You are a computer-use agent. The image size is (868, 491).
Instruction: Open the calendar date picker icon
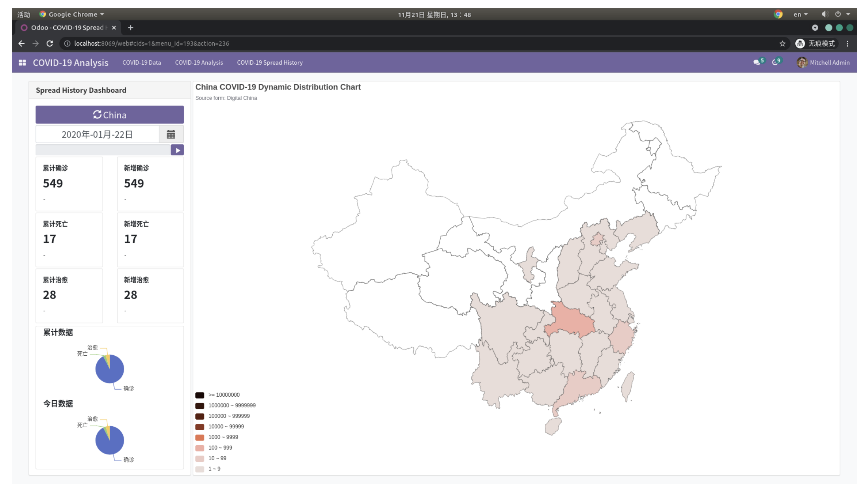171,134
